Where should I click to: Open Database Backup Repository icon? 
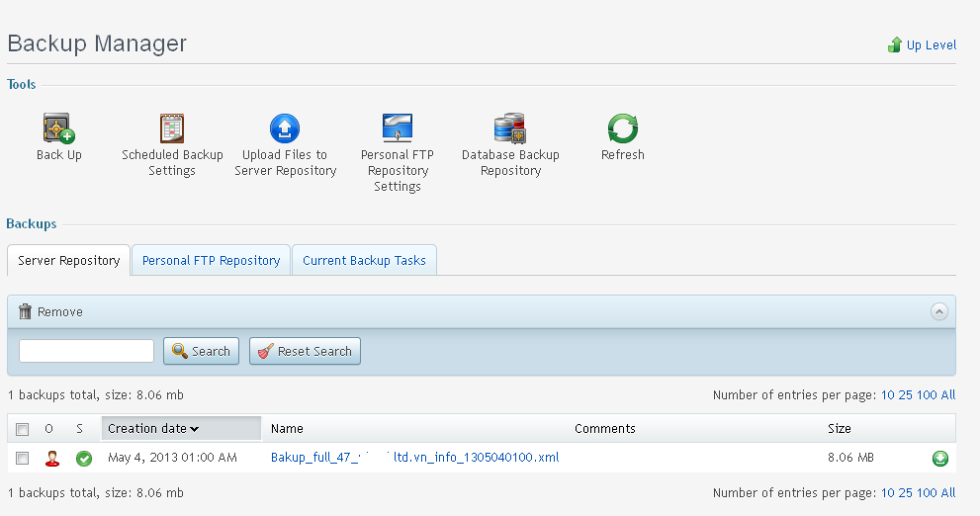coord(509,129)
